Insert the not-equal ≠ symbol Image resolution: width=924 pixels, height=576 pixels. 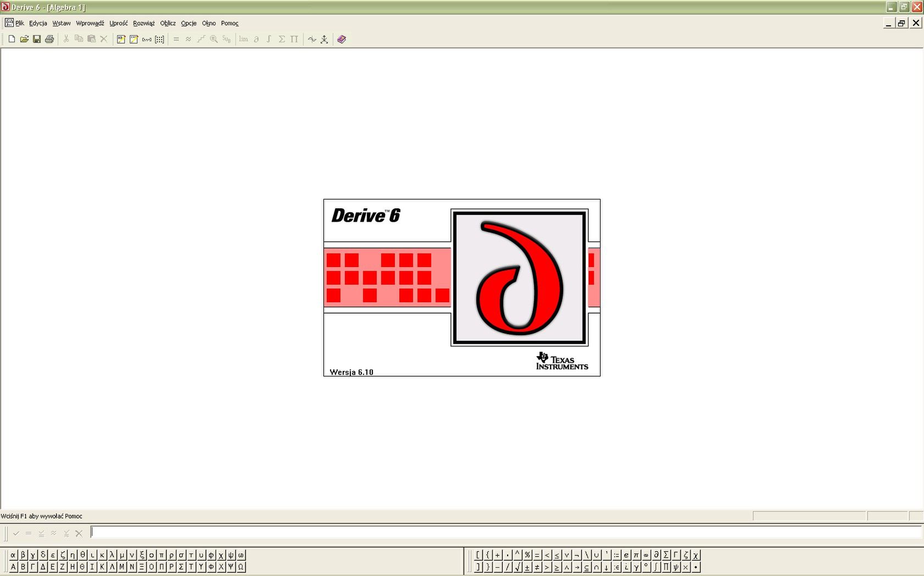point(537,567)
